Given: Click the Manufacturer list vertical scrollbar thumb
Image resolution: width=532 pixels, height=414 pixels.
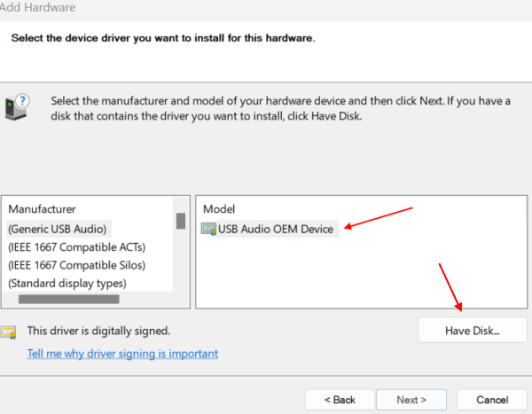Looking at the screenshot, I should (x=181, y=221).
